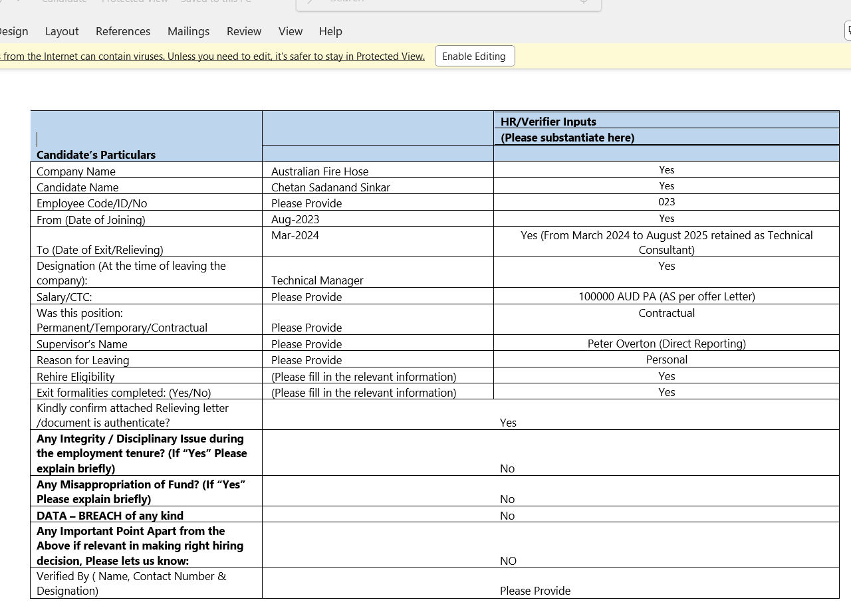The height and width of the screenshot is (616, 851).
Task: Open the References tab
Action: (123, 31)
